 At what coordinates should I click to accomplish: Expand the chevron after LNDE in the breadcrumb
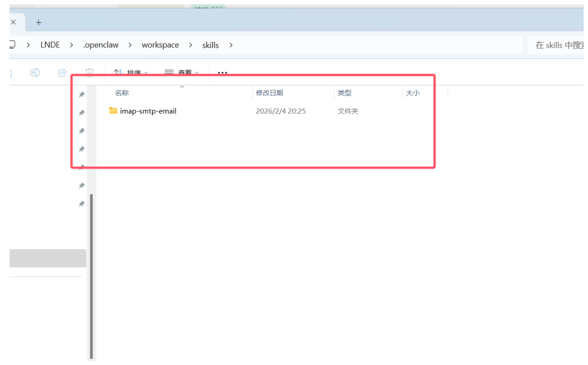(x=71, y=45)
